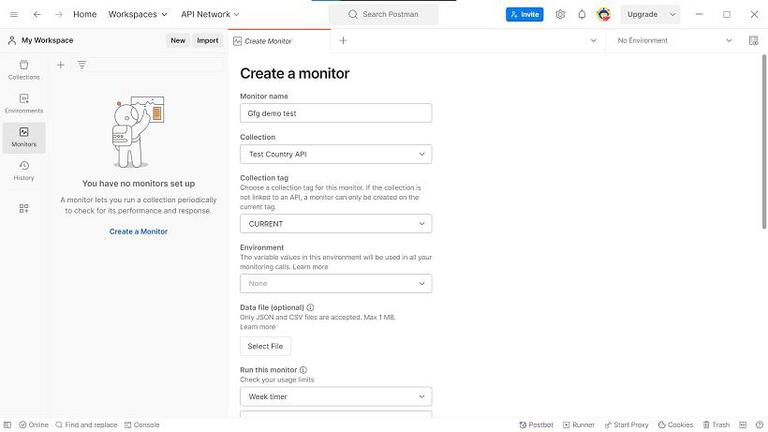Toggle two-pane layout icon in status bar

[743, 425]
